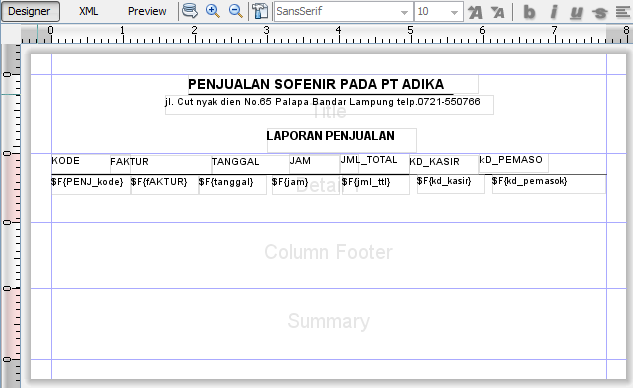This screenshot has width=633, height=388.
Task: Open the XML view tab
Action: pos(88,11)
